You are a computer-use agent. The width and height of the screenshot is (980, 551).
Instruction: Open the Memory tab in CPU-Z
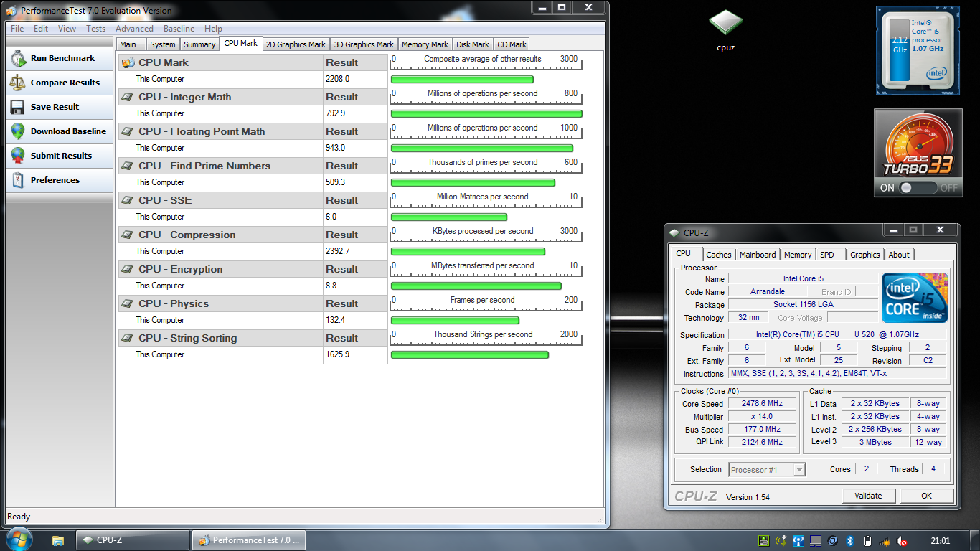tap(798, 255)
